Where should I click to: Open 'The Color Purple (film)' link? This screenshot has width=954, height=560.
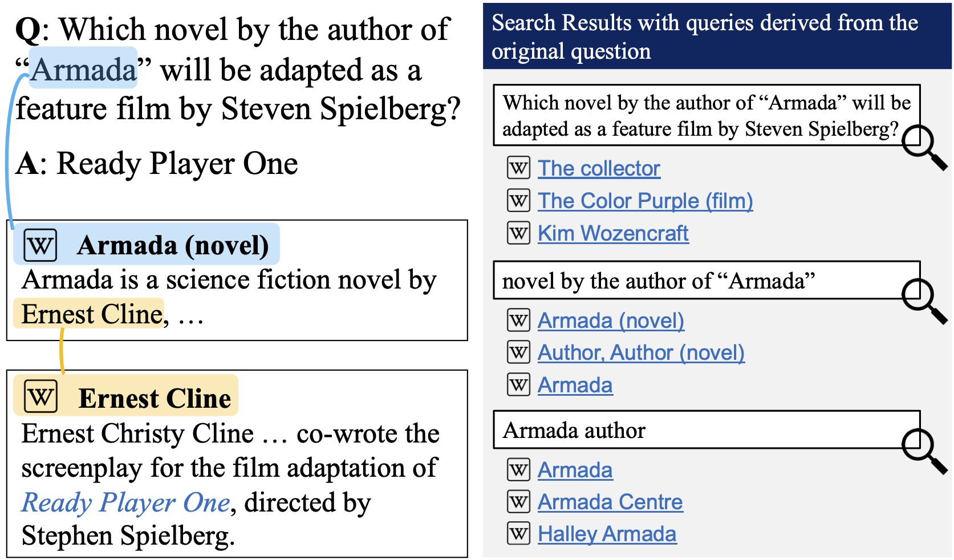tap(645, 201)
